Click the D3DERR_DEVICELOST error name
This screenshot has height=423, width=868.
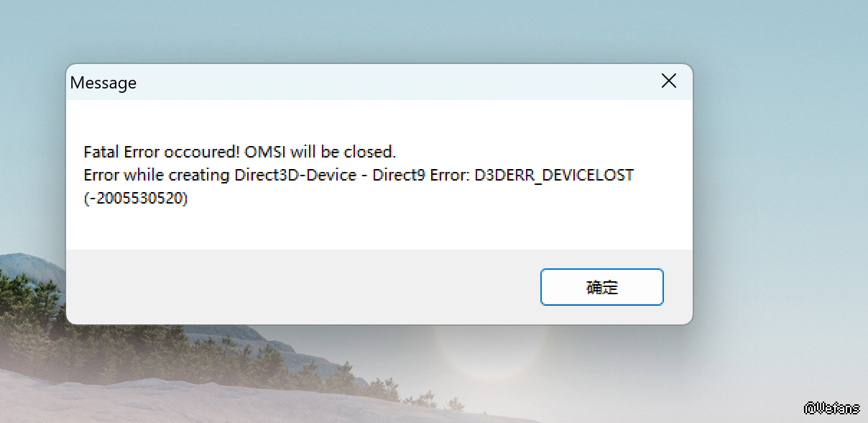click(554, 176)
